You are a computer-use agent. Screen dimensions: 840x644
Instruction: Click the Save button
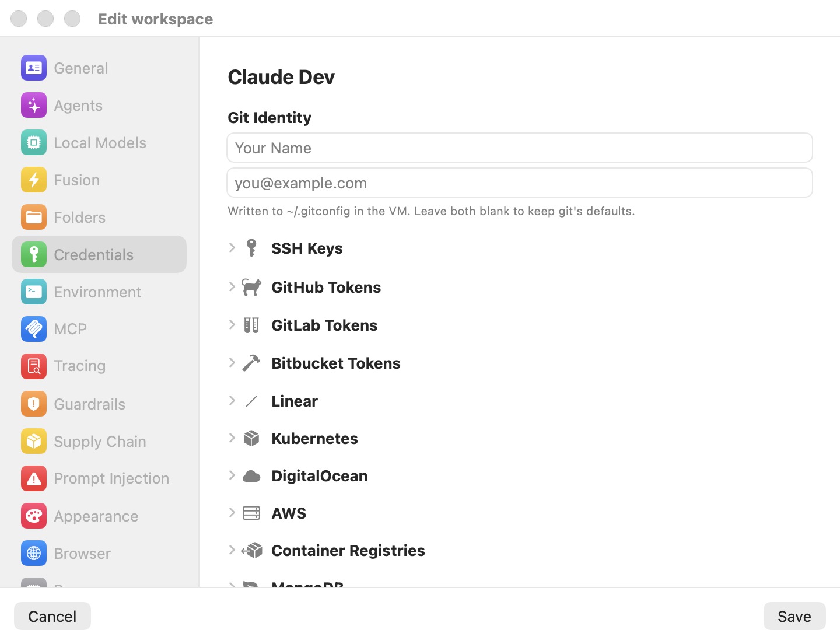point(794,616)
